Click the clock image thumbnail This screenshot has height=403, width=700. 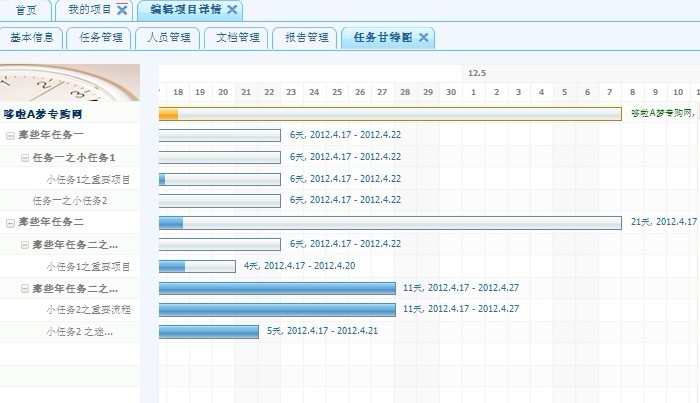pos(70,83)
